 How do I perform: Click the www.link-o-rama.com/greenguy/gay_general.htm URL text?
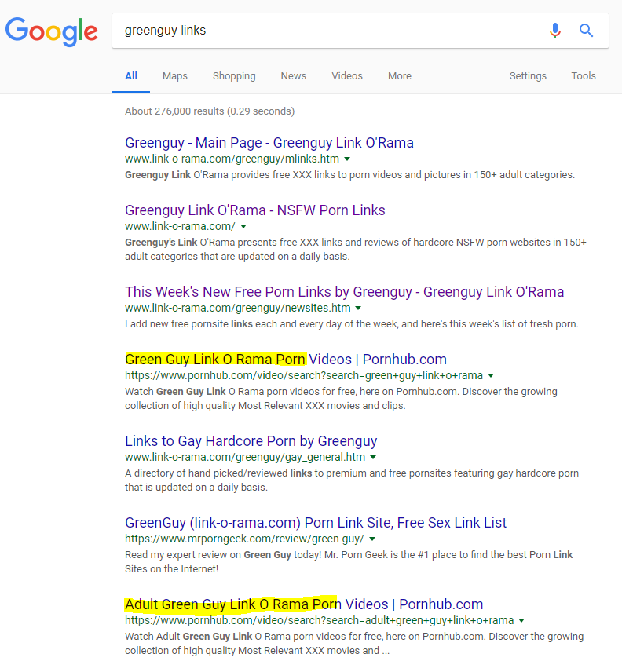tap(245, 457)
